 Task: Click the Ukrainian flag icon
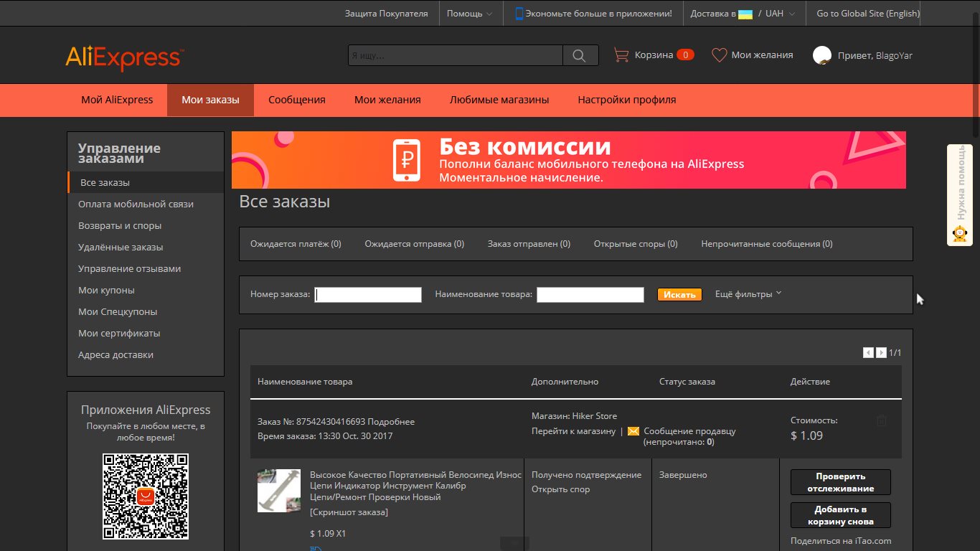click(x=745, y=14)
